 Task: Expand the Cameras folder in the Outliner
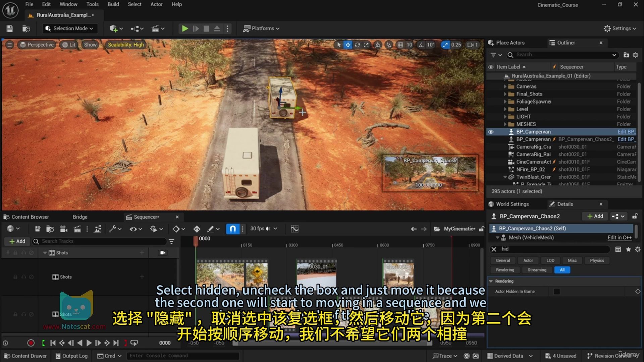pos(505,86)
